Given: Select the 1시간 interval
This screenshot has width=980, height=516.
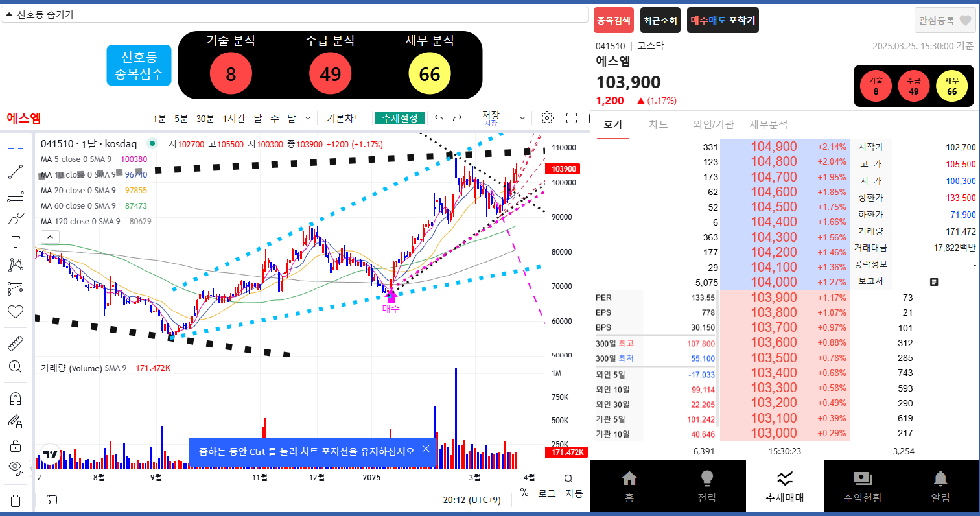Looking at the screenshot, I should click(234, 119).
